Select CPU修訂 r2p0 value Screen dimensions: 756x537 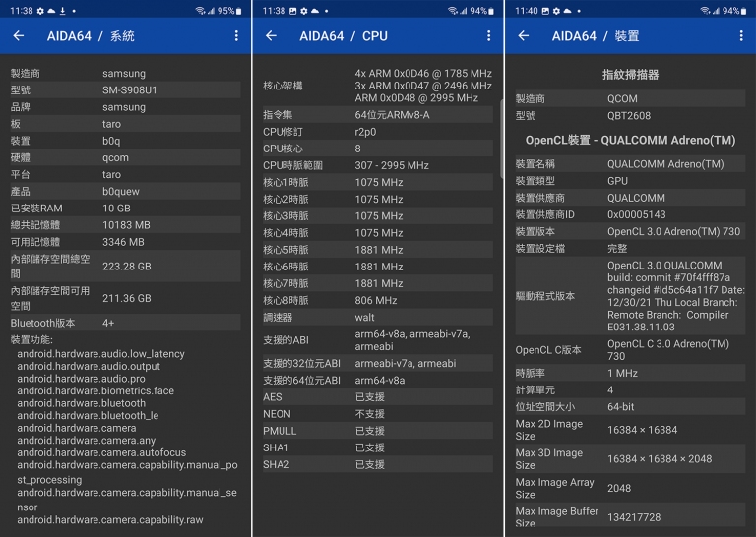pos(365,132)
